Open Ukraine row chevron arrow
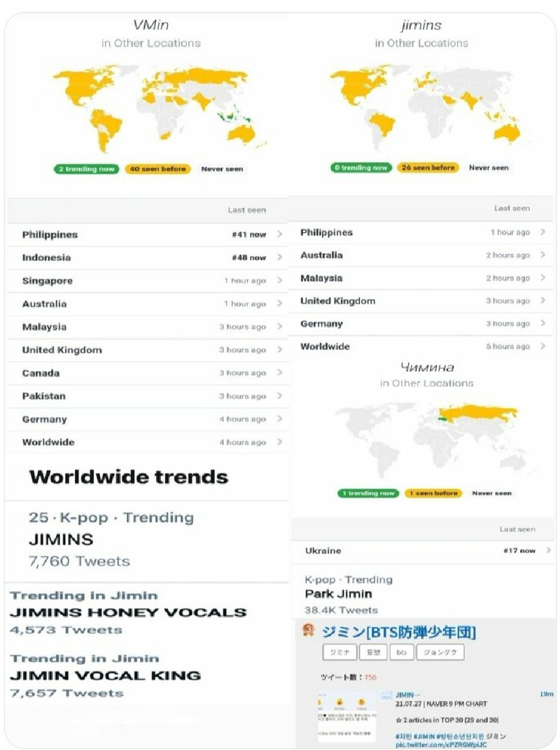 [548, 551]
